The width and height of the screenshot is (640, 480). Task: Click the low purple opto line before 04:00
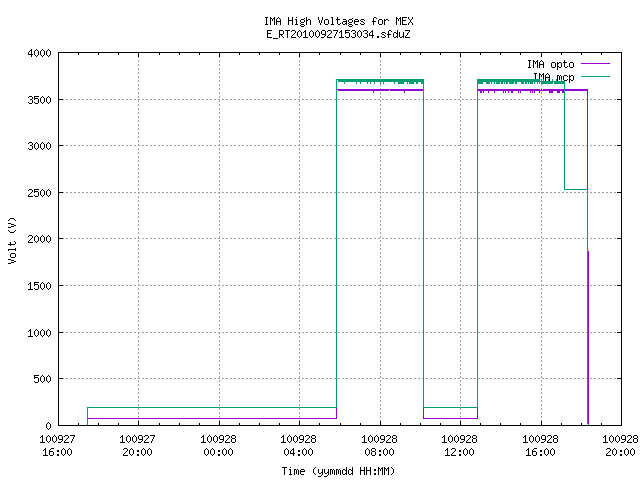(212, 418)
